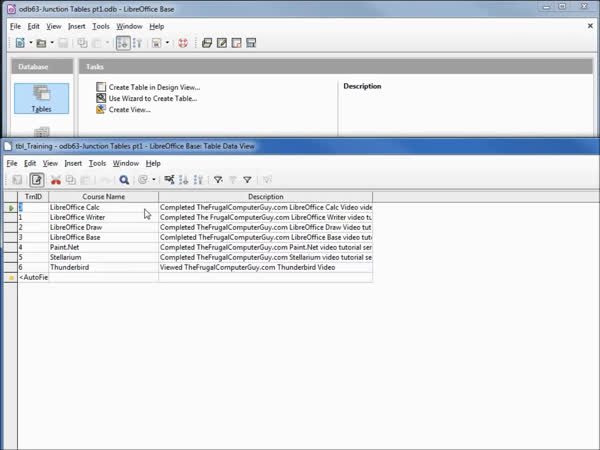Open Help menu in Table Data View
This screenshot has width=600, height=450.
tap(153, 163)
